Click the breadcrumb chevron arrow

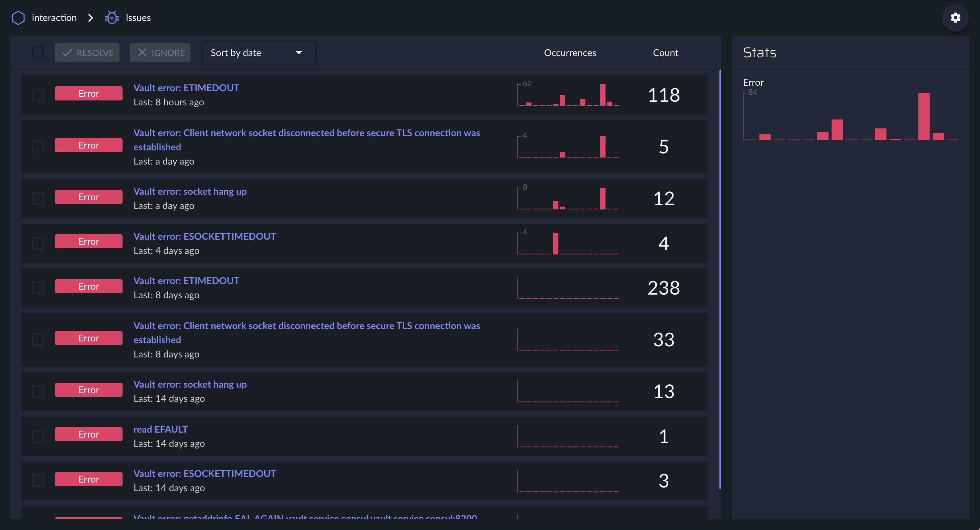tap(90, 18)
